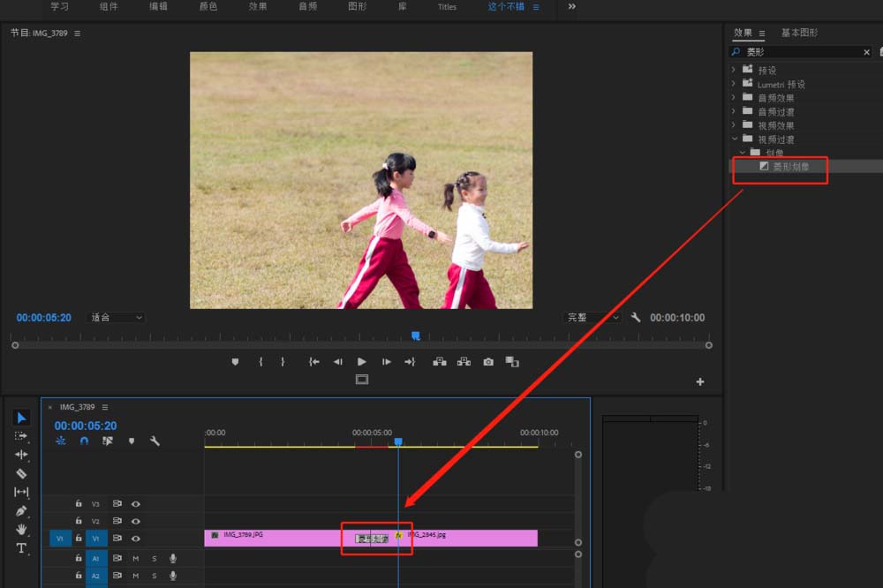Click the Add Marker icon below the monitor
883x588 pixels.
pyautogui.click(x=235, y=362)
